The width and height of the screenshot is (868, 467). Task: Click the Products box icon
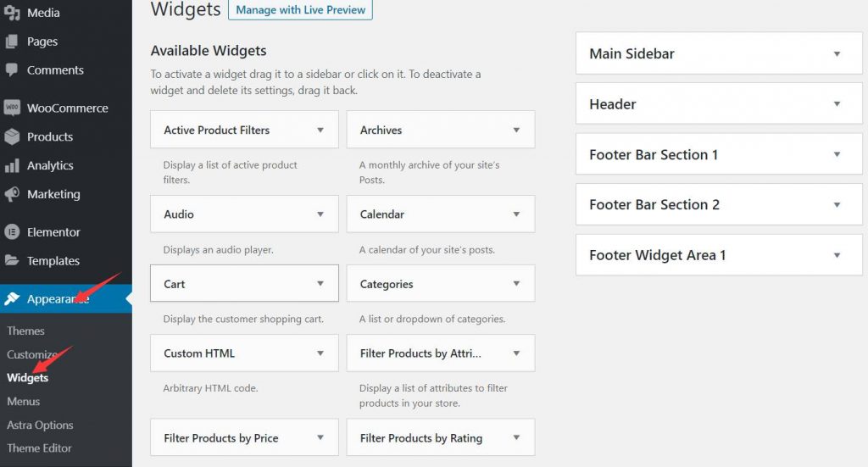coord(12,136)
